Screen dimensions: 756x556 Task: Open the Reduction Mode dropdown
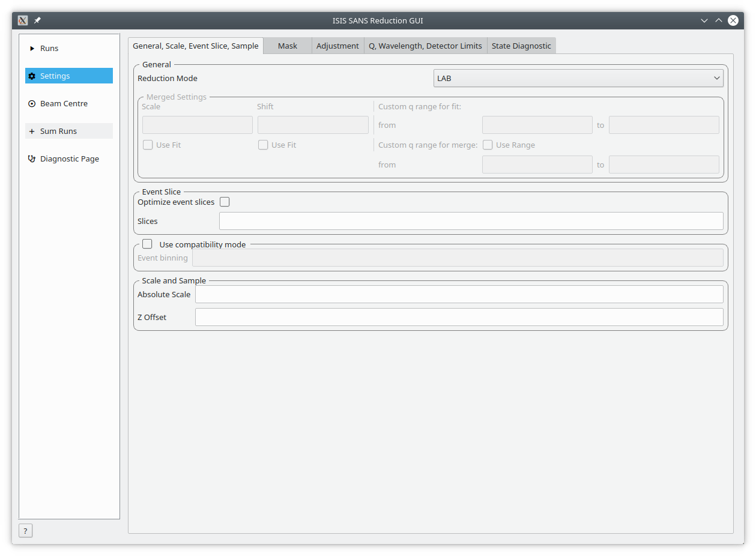click(x=578, y=79)
